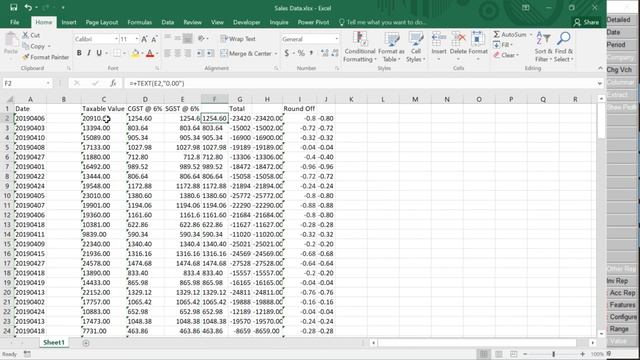Toggle align right in Alignment group
This screenshot has height=360, width=640.
click(x=187, y=53)
